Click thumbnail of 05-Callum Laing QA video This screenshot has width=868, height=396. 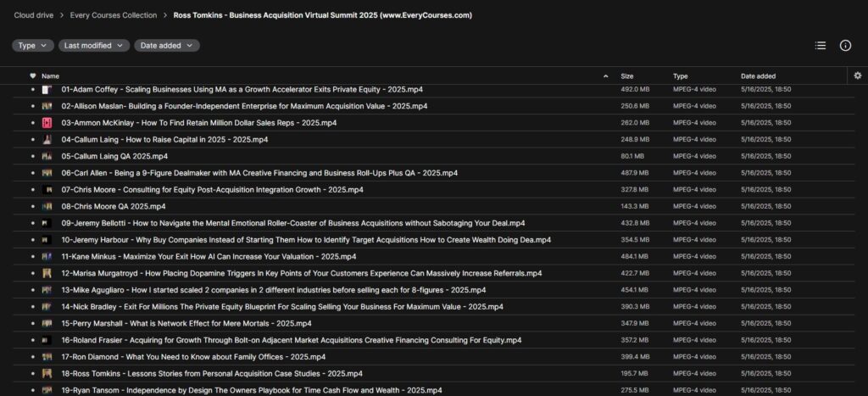tap(47, 156)
